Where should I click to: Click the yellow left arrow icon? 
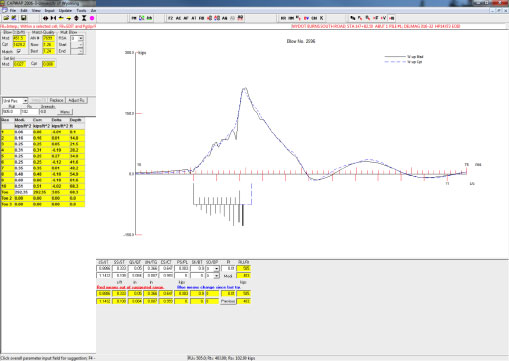[61, 18]
